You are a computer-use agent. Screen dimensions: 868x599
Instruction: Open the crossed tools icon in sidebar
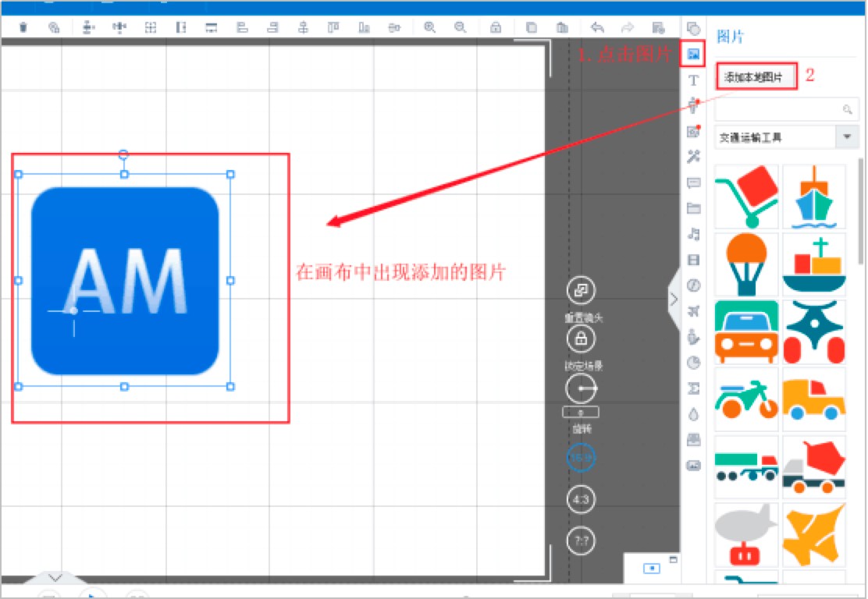click(x=693, y=157)
